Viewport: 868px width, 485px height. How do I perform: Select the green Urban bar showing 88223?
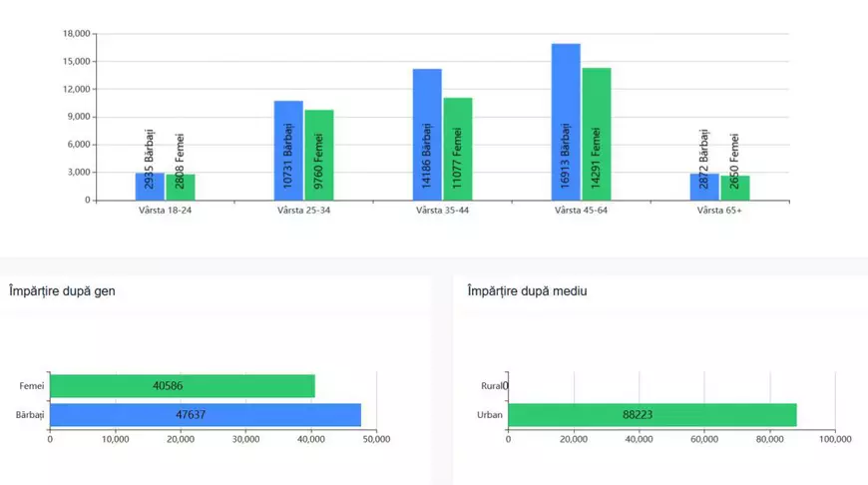pos(651,414)
